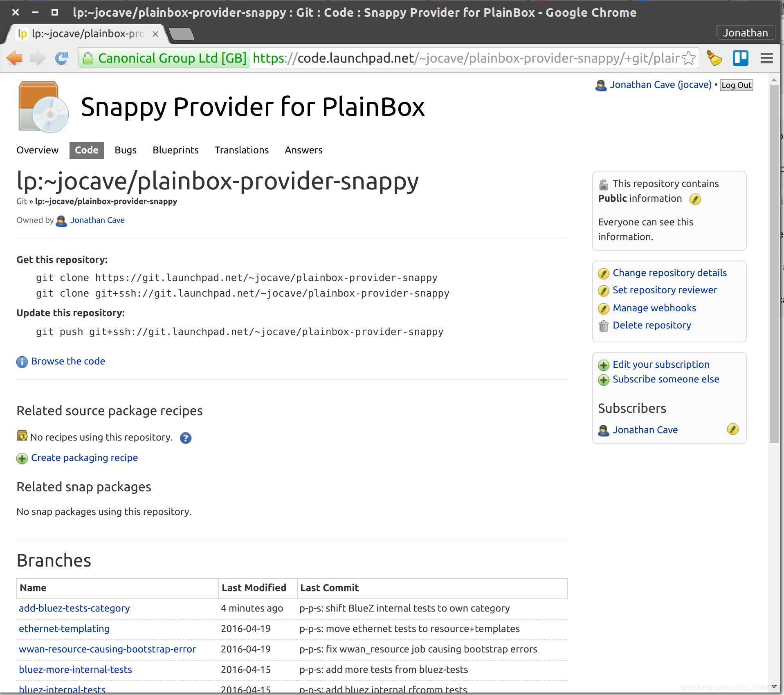Click the person icon in Subscribers list
784x695 pixels.
[x=604, y=430]
